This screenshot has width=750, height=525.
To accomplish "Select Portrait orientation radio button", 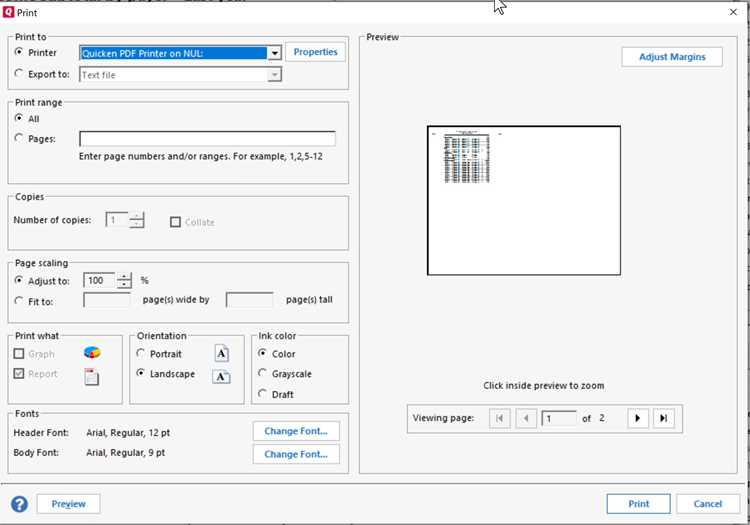I will pos(141,353).
